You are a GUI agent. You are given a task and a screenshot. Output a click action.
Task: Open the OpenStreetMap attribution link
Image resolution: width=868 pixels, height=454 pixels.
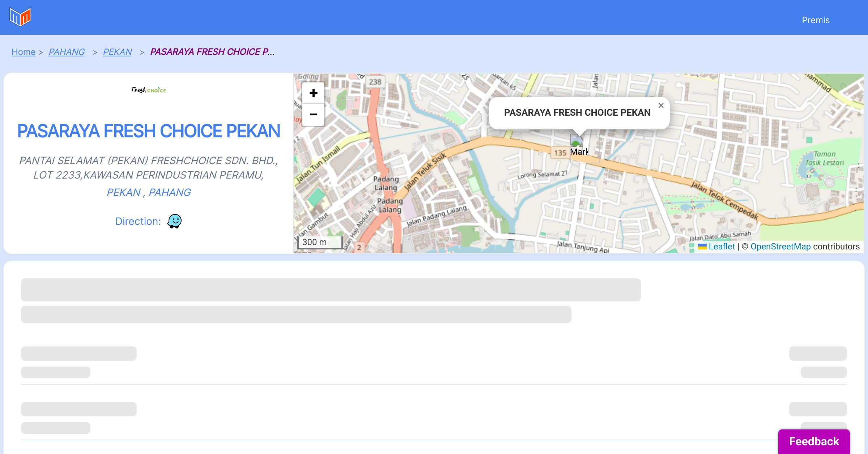tap(780, 247)
